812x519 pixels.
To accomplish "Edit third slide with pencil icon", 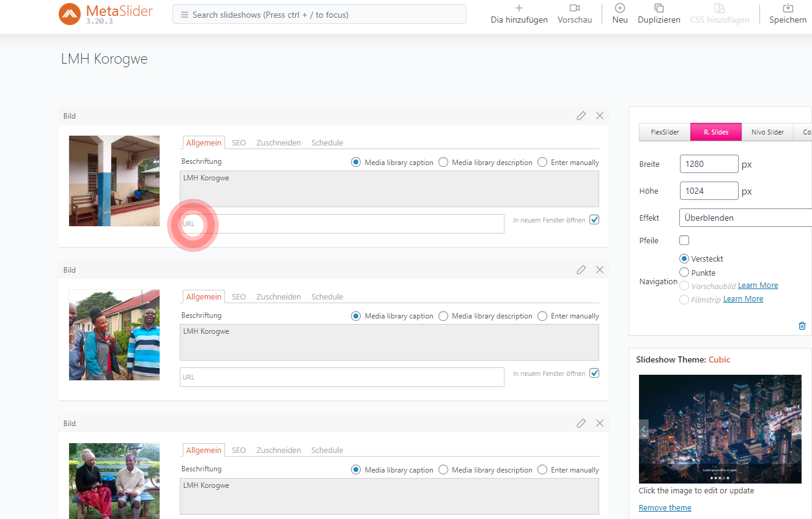I will 581,423.
